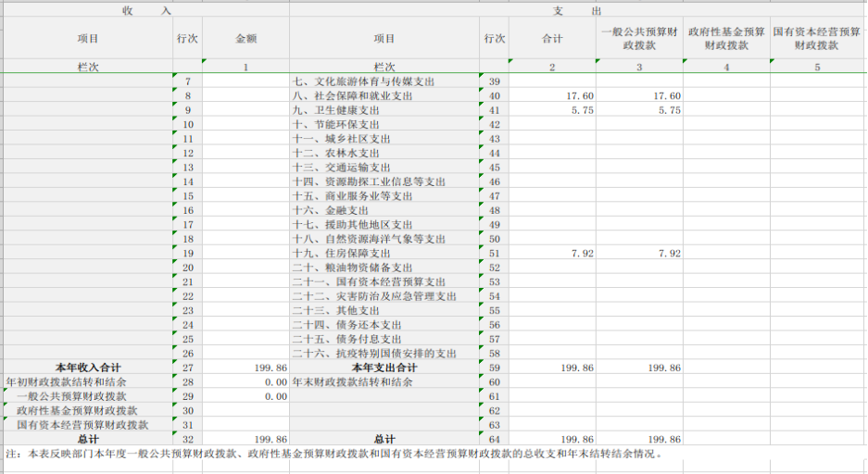This screenshot has width=868, height=474.
Task: Select the 本年收入合计 cell
Action: (x=87, y=368)
